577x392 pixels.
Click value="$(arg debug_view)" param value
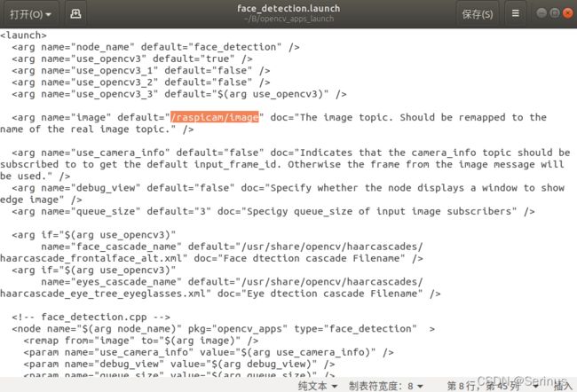tap(244, 364)
